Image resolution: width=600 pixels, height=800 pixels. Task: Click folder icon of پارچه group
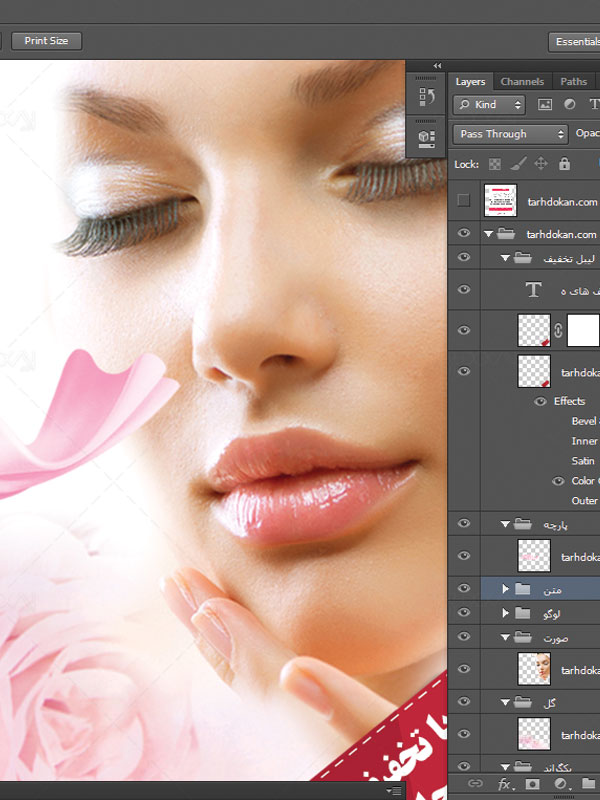[x=522, y=523]
